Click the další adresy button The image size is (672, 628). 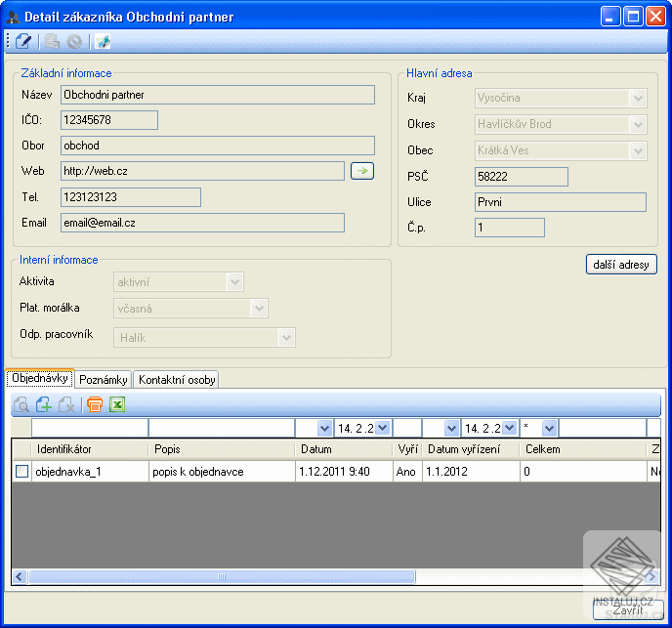coord(621,265)
